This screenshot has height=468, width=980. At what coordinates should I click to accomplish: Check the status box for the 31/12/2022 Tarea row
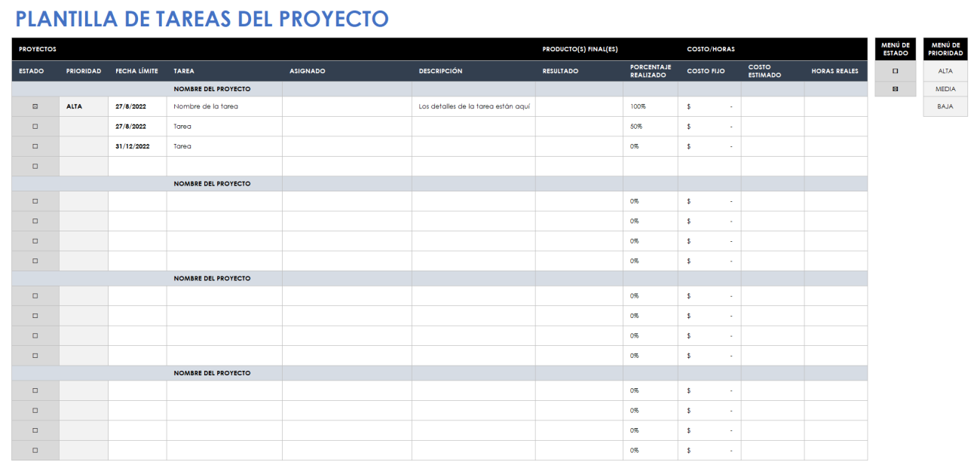35,145
